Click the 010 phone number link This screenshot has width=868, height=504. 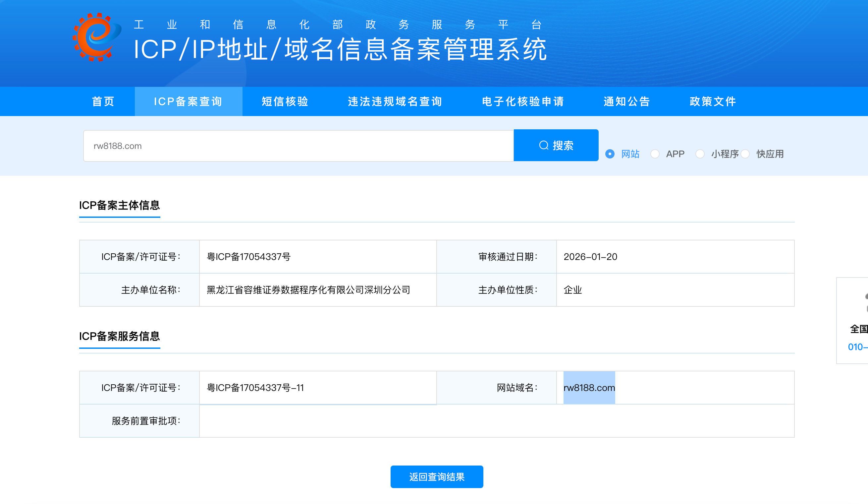click(857, 347)
